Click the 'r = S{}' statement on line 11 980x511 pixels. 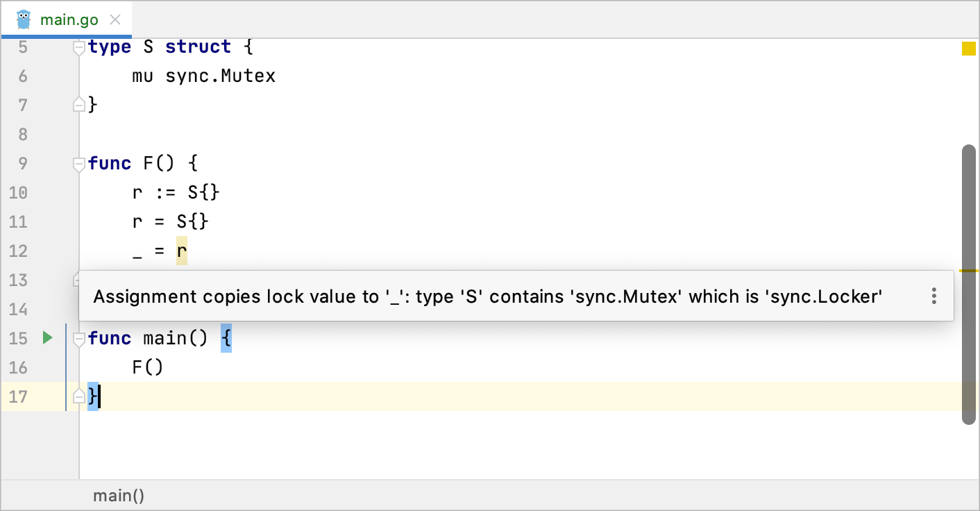[171, 221]
